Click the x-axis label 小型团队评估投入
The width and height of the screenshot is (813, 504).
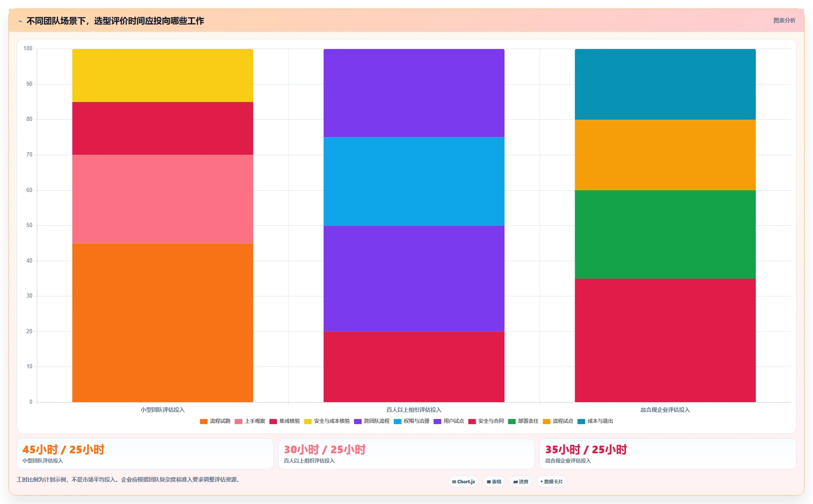(x=163, y=410)
